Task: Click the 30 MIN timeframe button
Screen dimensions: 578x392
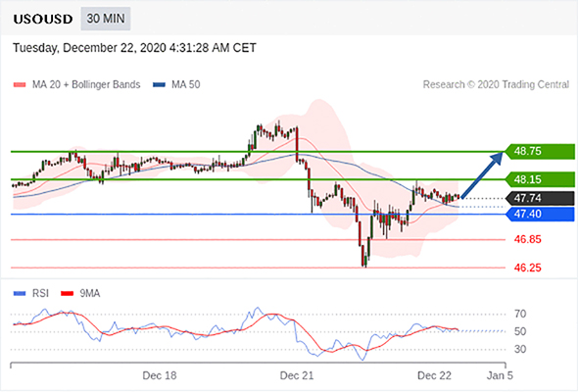Action: coord(106,19)
